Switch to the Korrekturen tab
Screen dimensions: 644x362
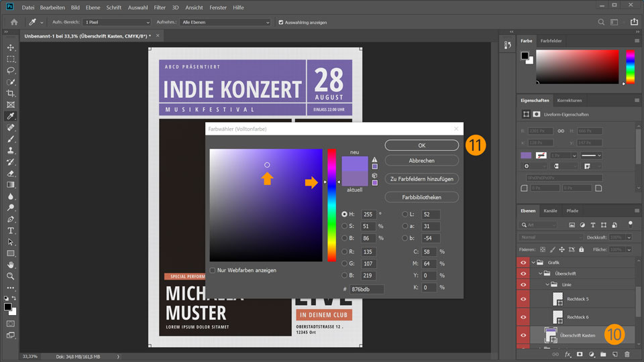570,101
